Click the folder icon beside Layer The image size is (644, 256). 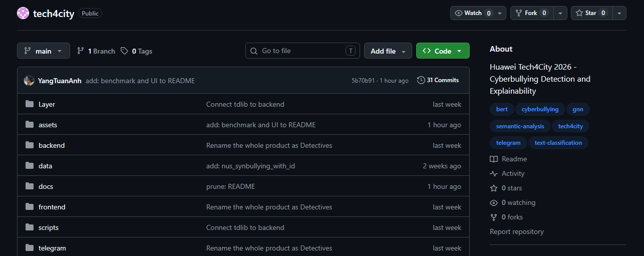pyautogui.click(x=30, y=104)
